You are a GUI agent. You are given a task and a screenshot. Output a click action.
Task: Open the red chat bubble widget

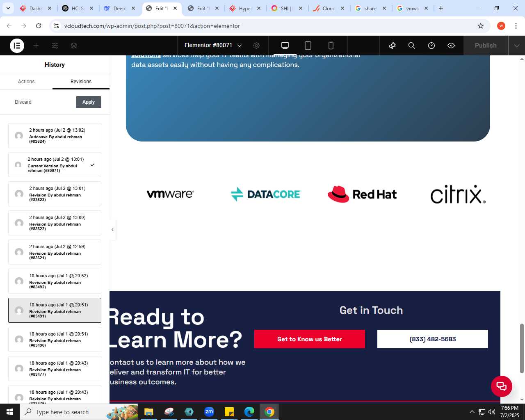pyautogui.click(x=502, y=386)
